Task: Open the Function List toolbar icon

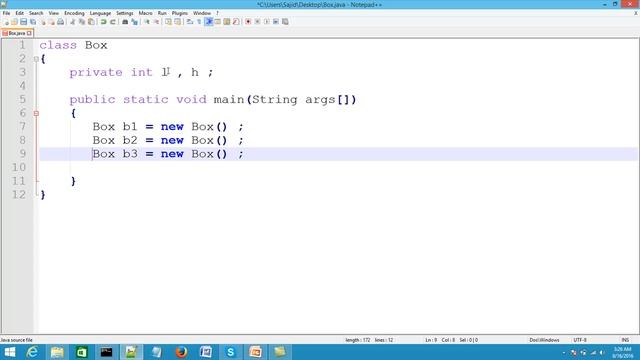Action: point(236,22)
